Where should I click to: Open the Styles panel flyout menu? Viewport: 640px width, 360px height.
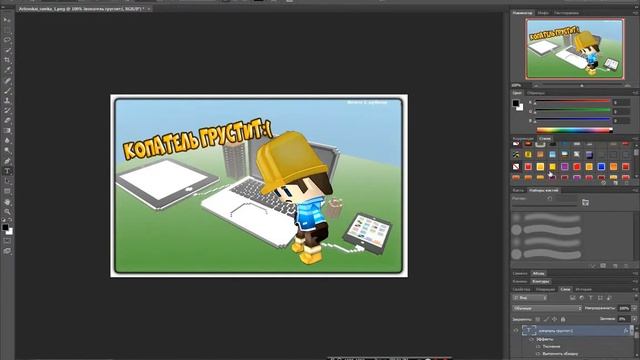[635, 139]
